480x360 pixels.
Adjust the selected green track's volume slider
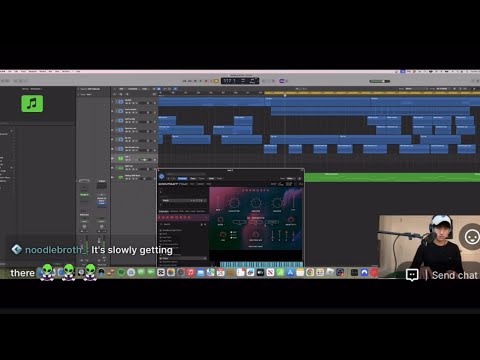tap(145, 160)
